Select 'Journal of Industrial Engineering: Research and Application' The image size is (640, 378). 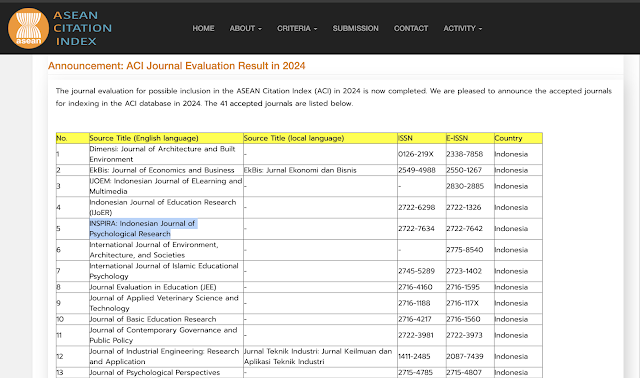pyautogui.click(x=164, y=356)
